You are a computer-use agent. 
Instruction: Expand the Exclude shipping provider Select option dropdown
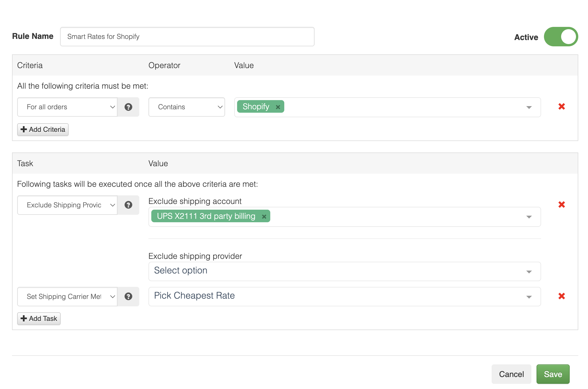[x=344, y=271]
